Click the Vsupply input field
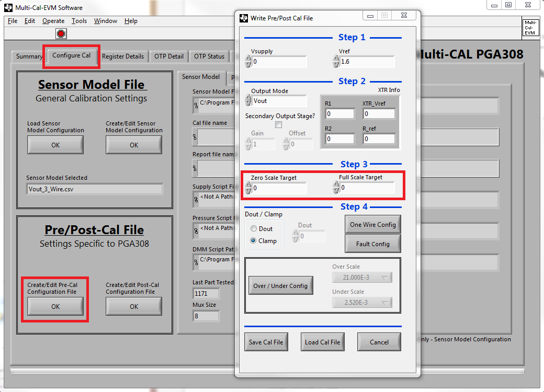 [x=279, y=62]
